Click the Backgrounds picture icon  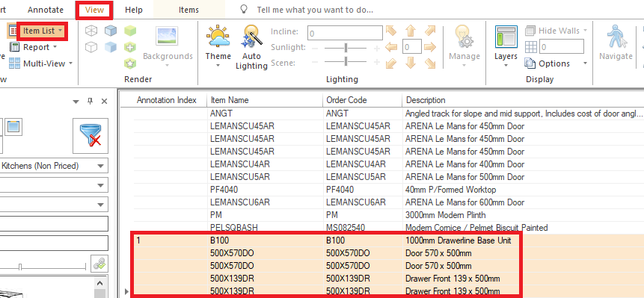click(167, 37)
